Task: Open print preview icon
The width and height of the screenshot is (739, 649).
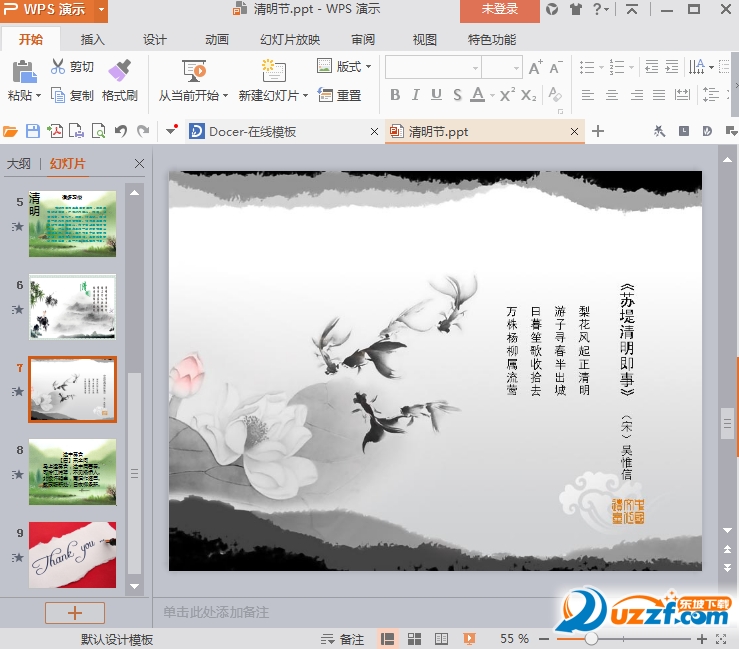Action: (x=99, y=131)
